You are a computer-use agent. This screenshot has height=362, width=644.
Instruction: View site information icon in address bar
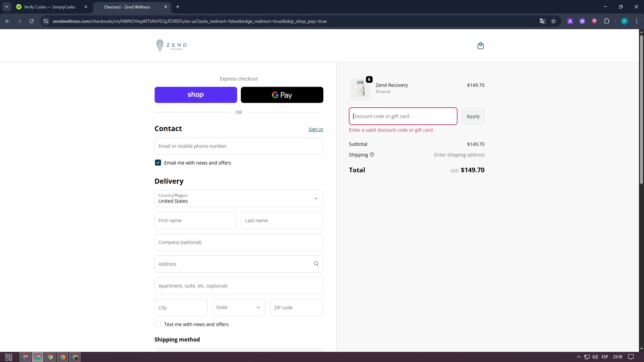[x=46, y=21]
